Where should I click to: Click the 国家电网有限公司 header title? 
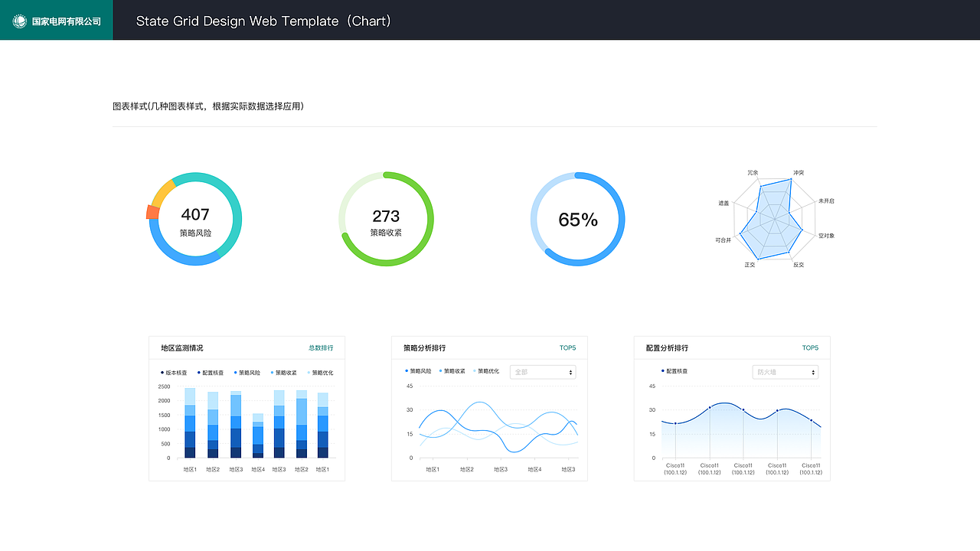click(67, 21)
